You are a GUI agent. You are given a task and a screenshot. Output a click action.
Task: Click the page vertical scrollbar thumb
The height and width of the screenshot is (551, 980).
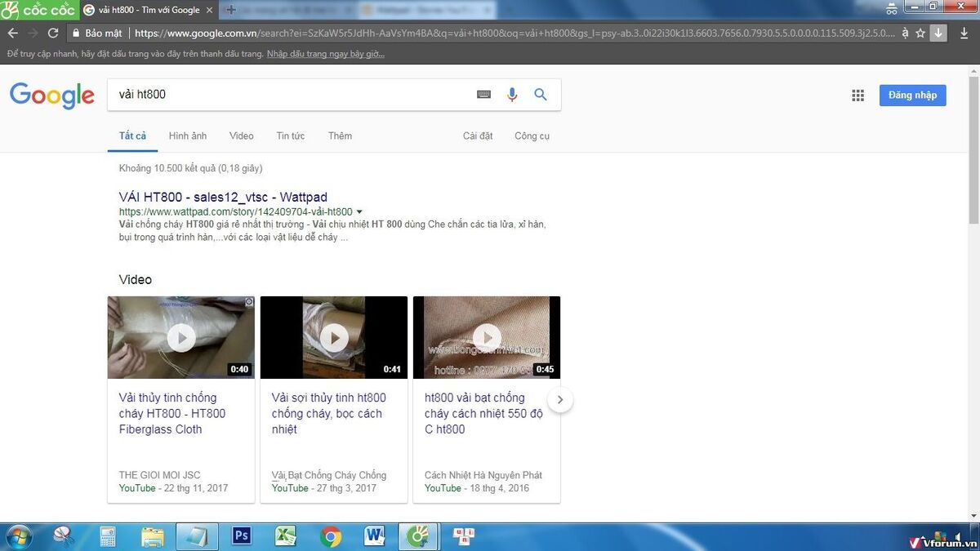click(973, 149)
